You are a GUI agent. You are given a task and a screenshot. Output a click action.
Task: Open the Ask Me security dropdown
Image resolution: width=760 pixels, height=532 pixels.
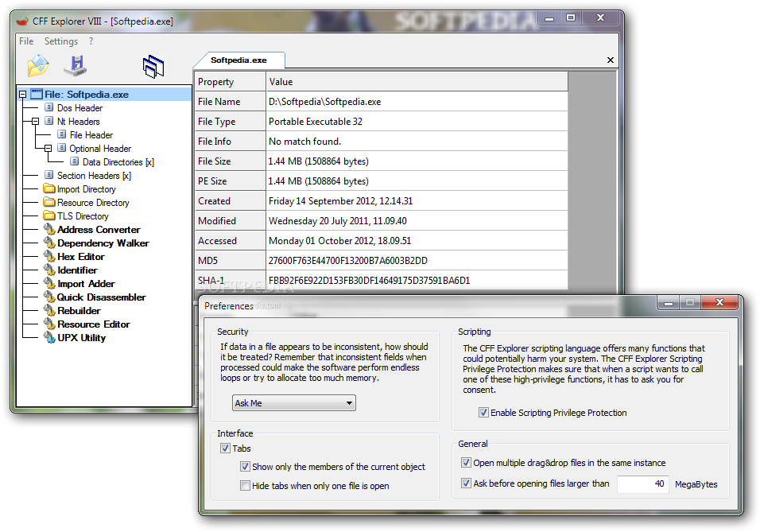pos(293,403)
